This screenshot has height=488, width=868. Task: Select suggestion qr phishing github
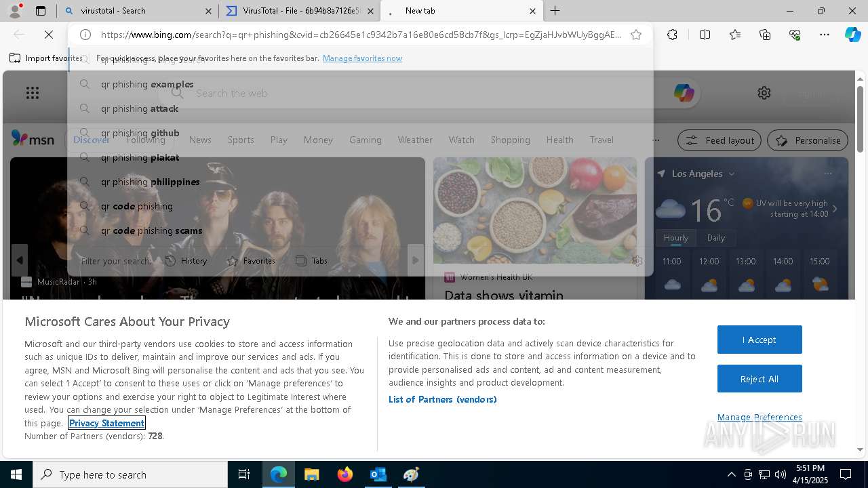point(360,133)
